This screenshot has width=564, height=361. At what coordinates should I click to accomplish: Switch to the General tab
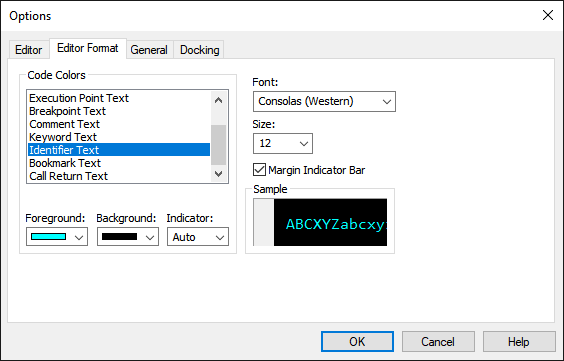[149, 50]
